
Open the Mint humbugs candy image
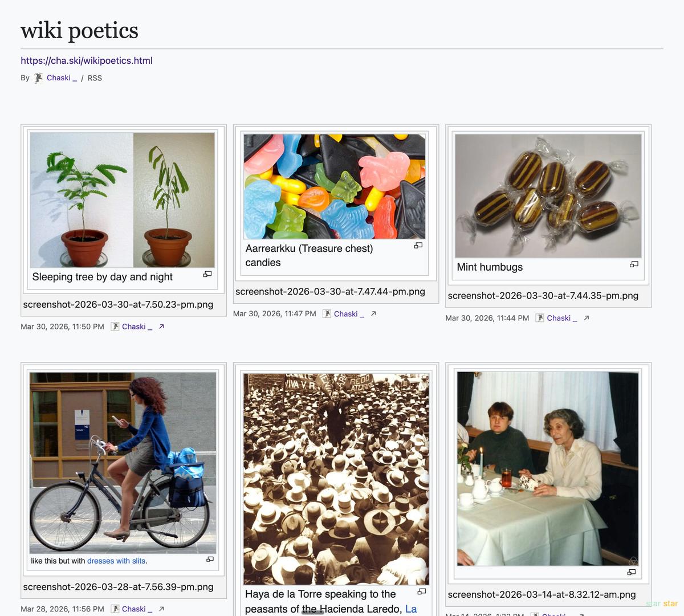point(548,195)
